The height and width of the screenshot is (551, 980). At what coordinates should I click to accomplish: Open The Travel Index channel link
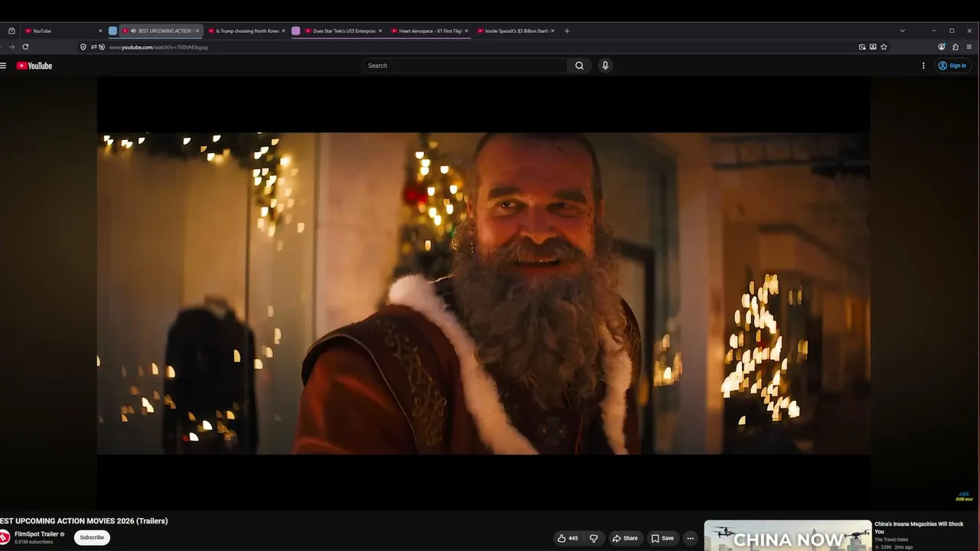(x=891, y=540)
